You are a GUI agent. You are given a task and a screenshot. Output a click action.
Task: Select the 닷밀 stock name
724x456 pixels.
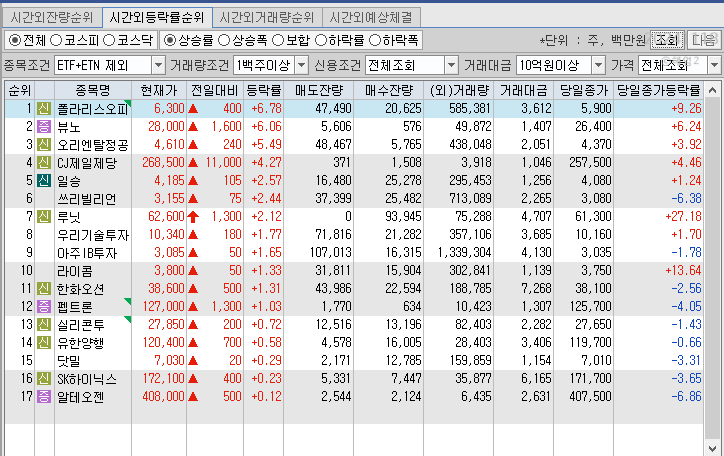(69, 361)
